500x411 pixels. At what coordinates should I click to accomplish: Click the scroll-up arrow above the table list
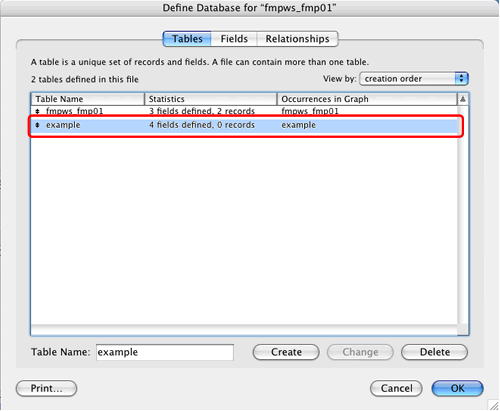[x=463, y=99]
